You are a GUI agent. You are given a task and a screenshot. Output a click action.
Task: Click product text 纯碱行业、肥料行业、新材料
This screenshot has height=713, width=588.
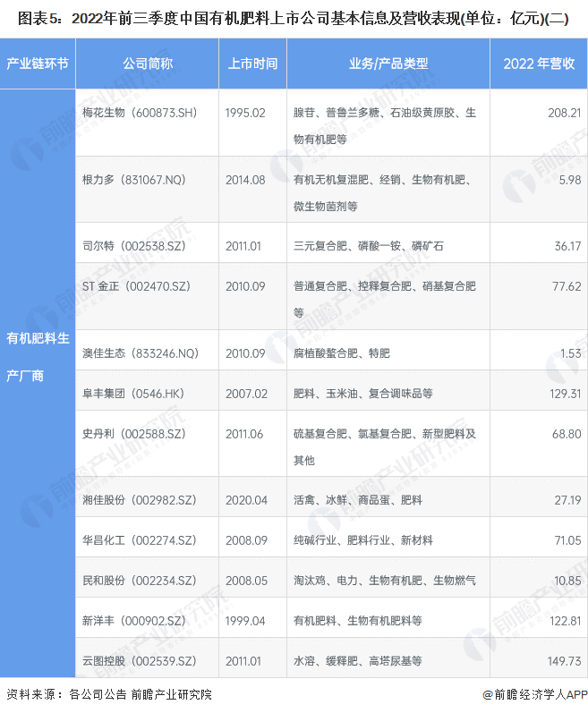362,540
